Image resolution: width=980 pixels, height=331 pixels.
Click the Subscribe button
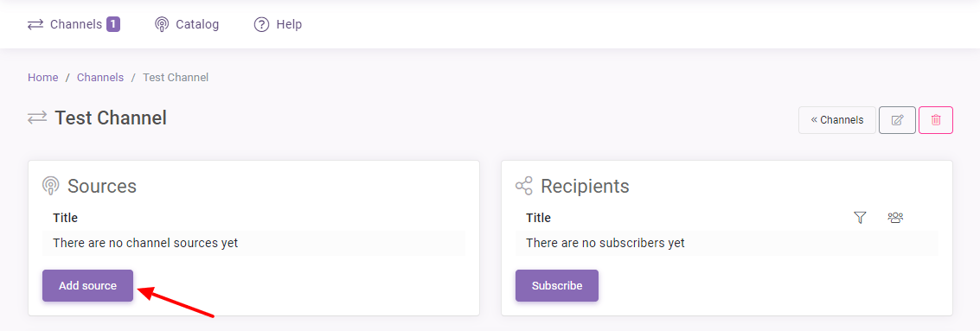point(557,285)
